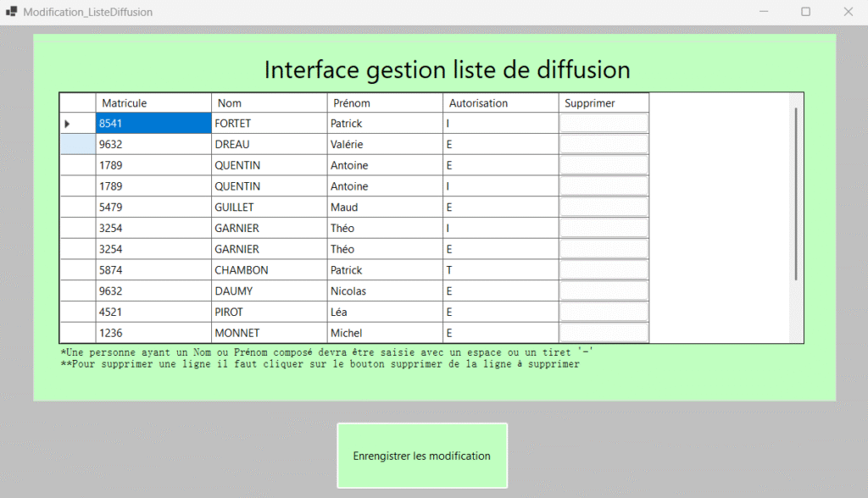The height and width of the screenshot is (498, 868).
Task: Select the row header of the FORTET row
Action: tap(77, 124)
